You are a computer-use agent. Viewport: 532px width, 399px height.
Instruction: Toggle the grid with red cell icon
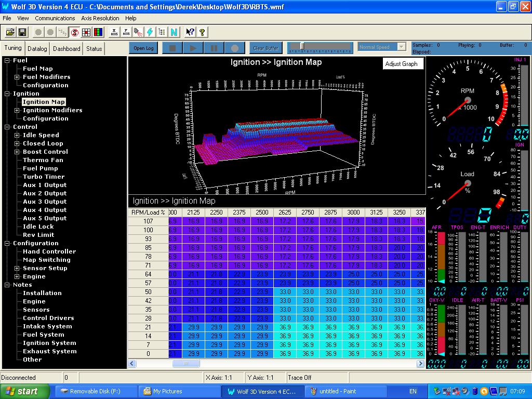(86, 32)
